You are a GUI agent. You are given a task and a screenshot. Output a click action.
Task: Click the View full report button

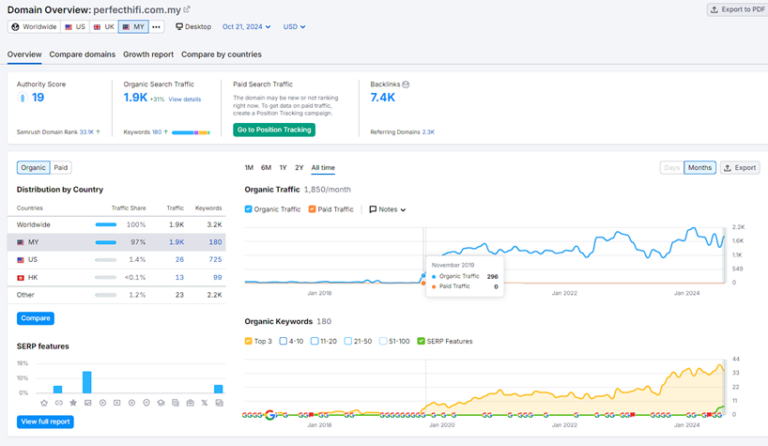pos(45,422)
